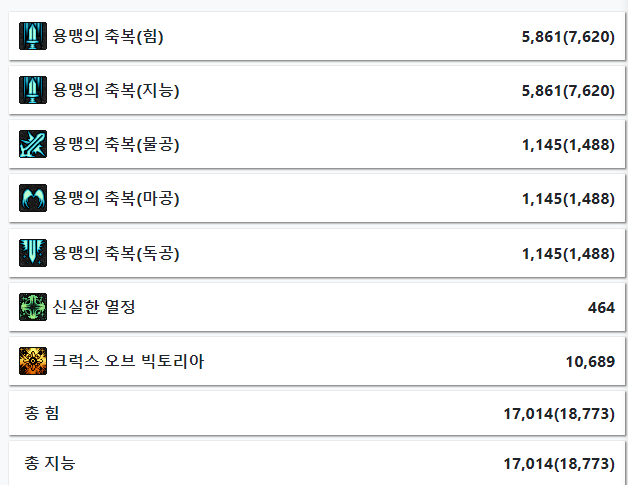
Task: Click the green 신실한 열정 icon
Action: tap(33, 307)
